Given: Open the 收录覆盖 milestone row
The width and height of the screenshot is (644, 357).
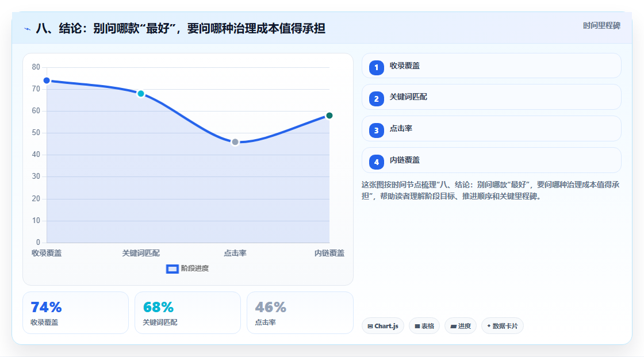Looking at the screenshot, I should [491, 66].
